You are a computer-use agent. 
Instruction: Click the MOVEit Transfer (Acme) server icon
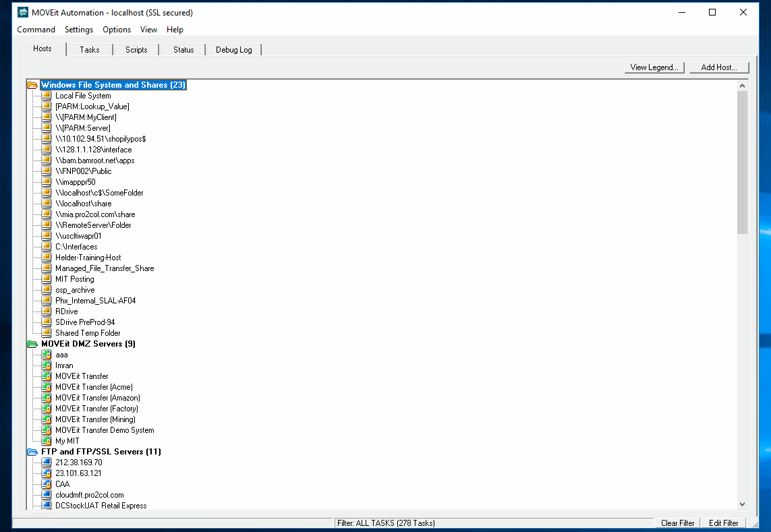[x=47, y=388]
